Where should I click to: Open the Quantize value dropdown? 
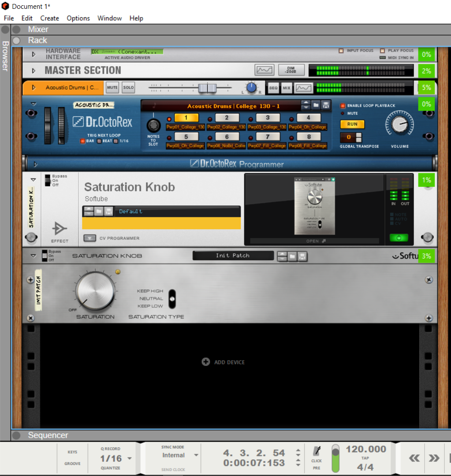tap(129, 458)
